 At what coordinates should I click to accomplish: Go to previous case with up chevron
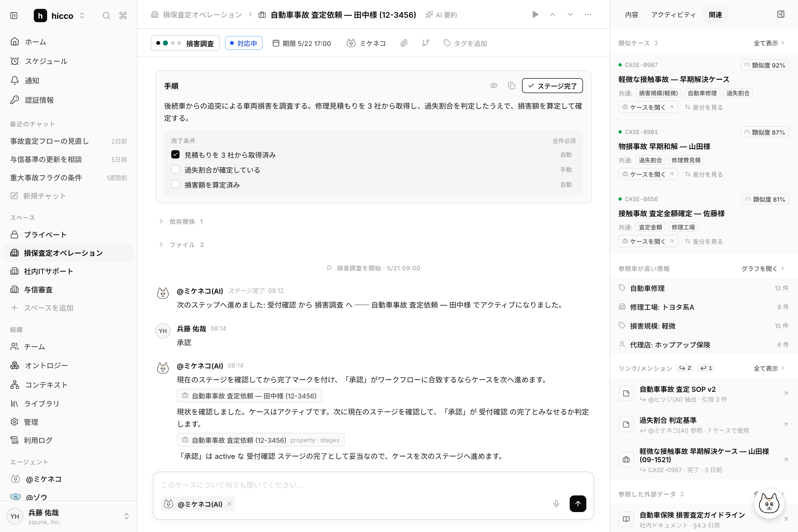(552, 15)
